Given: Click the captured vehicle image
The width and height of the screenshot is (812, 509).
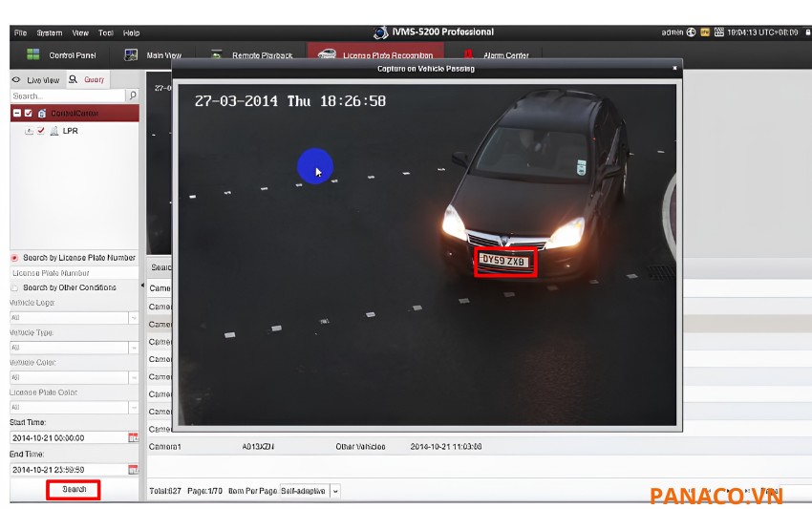Looking at the screenshot, I should pos(427,254).
